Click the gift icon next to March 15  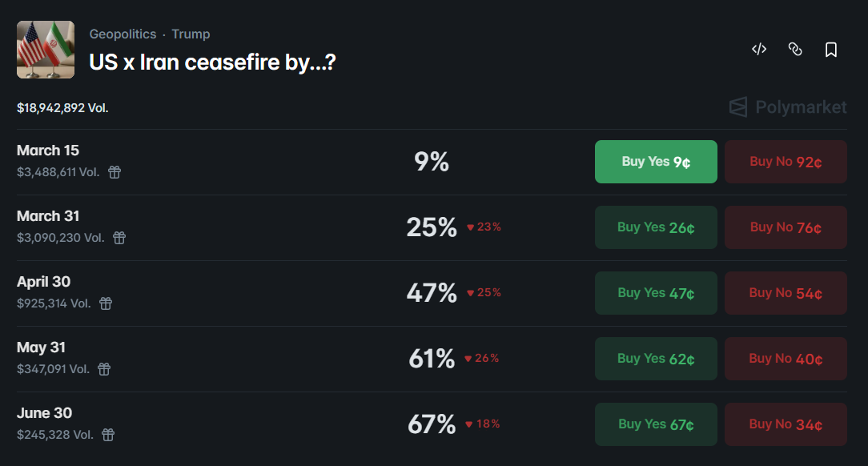tap(114, 171)
